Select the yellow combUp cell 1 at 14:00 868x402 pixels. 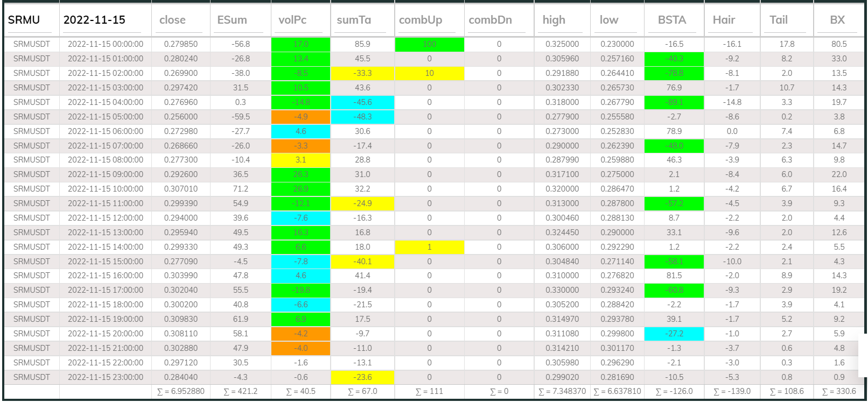pyautogui.click(x=429, y=247)
